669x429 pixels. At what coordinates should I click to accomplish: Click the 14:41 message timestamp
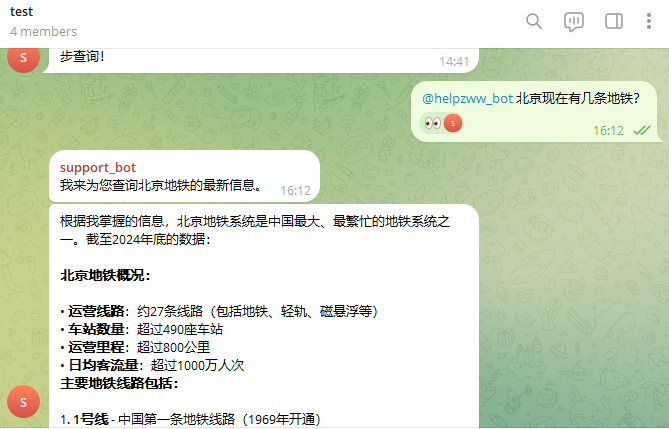454,62
